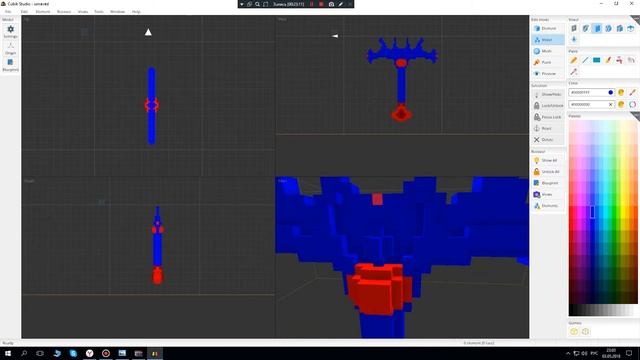Expand hidden system tray icons
The width and height of the screenshot is (640, 360).
568,353
